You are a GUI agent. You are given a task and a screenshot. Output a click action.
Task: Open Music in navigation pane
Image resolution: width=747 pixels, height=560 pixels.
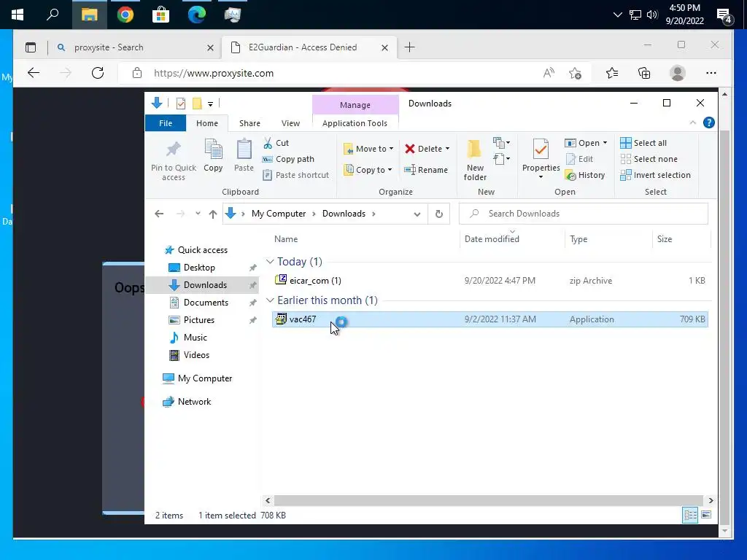coord(196,337)
